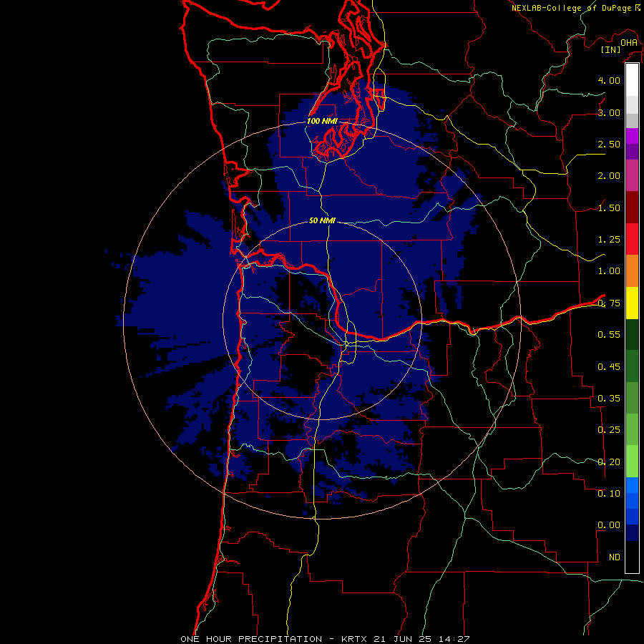
Task: Click the lime green 0.20 legend swatch
Action: [632, 462]
